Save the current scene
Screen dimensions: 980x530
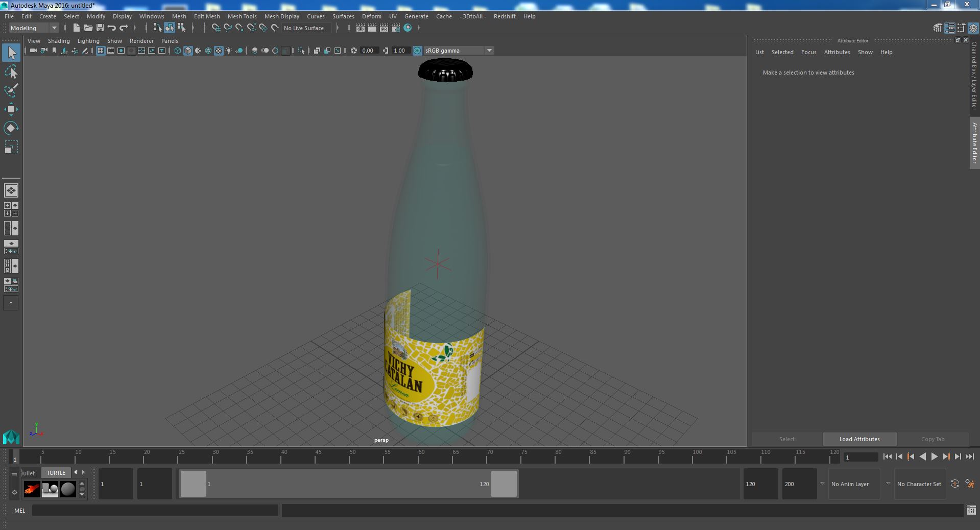pos(100,28)
